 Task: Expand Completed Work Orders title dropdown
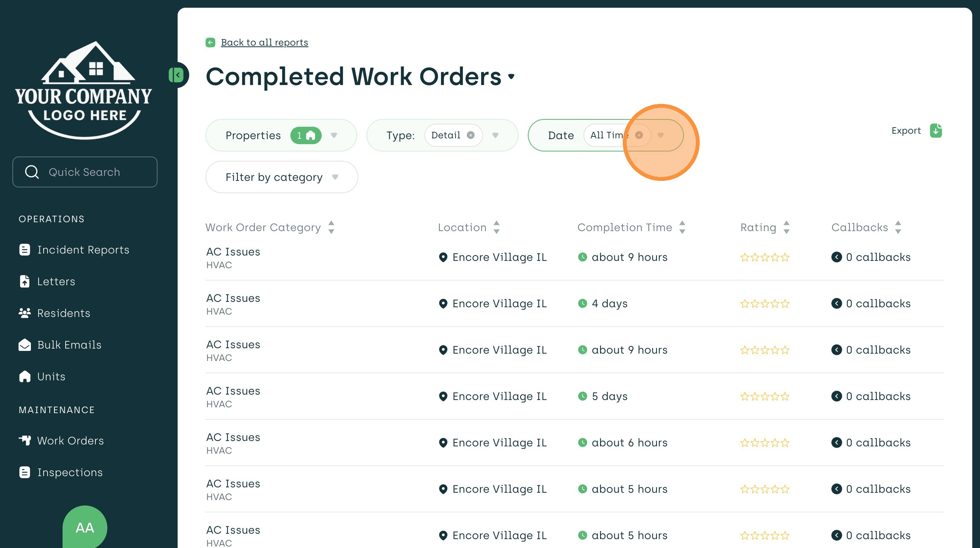511,77
